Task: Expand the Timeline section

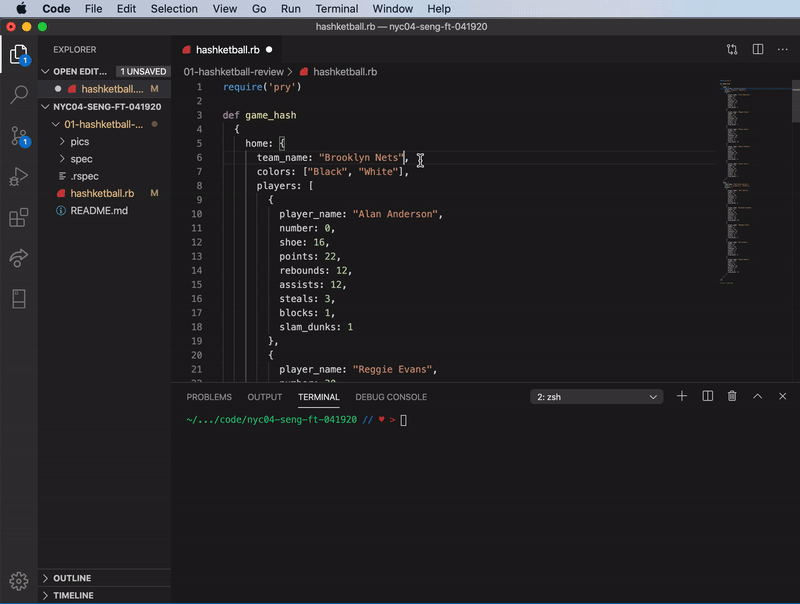Action: 45,595
